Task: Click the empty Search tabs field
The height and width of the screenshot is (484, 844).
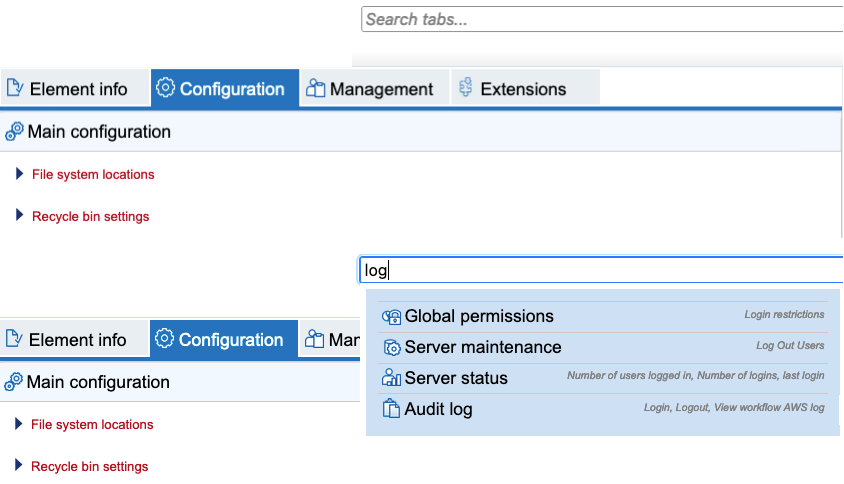Action: [602, 19]
